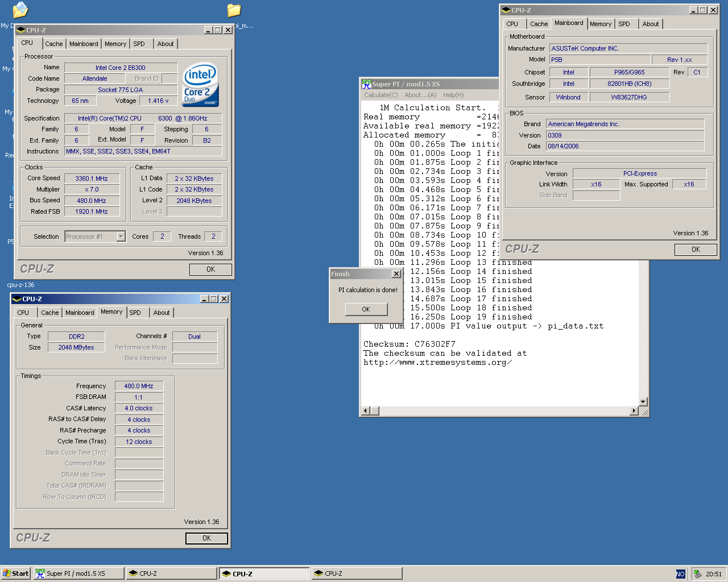The width and height of the screenshot is (728, 582).
Task: Open About tab in CPU-Z Memory window
Action: coord(162,313)
